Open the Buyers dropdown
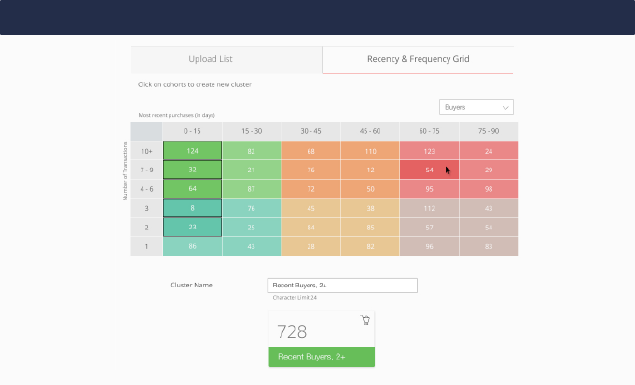The height and width of the screenshot is (385, 635). coord(476,107)
